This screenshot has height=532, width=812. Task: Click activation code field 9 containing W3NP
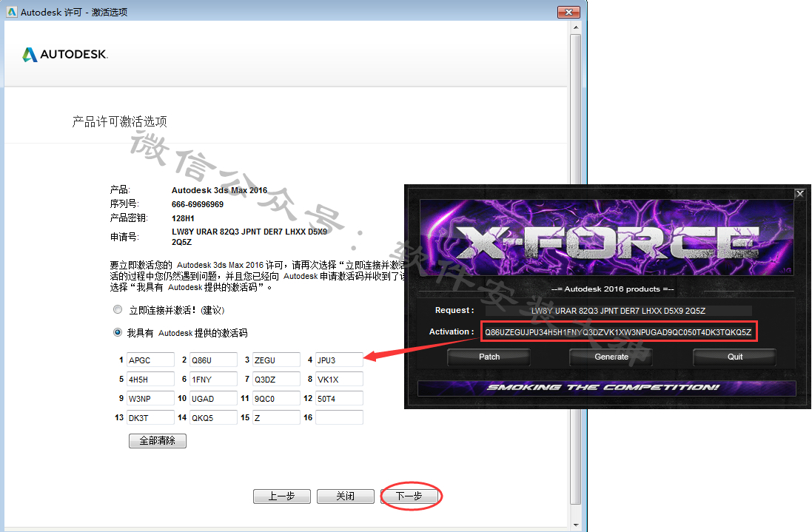click(x=151, y=398)
